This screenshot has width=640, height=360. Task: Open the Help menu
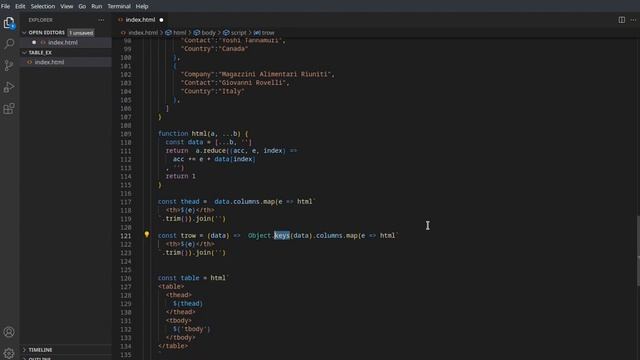142,6
